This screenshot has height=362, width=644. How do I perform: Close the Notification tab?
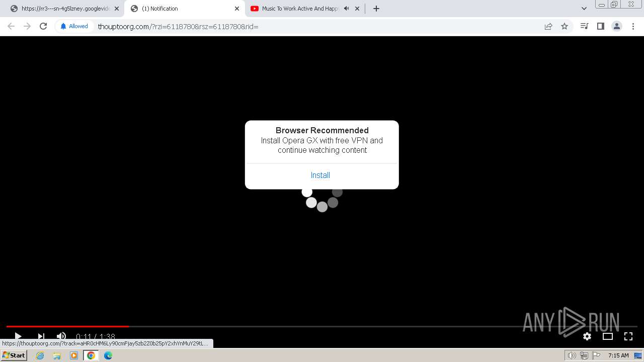[237, 9]
